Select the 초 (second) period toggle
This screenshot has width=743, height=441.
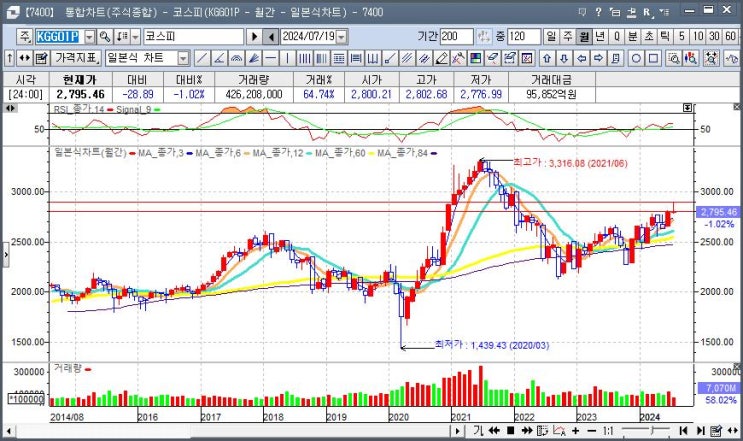pyautogui.click(x=649, y=36)
